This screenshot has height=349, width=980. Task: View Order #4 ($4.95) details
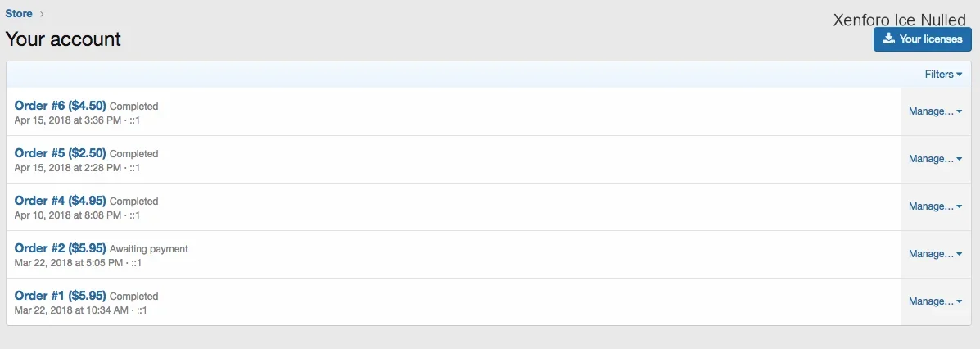pos(60,201)
